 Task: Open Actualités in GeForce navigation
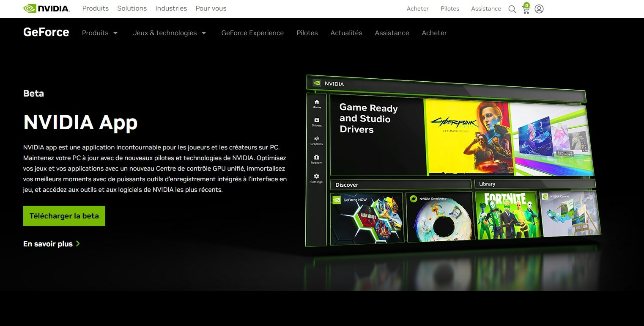coord(346,33)
